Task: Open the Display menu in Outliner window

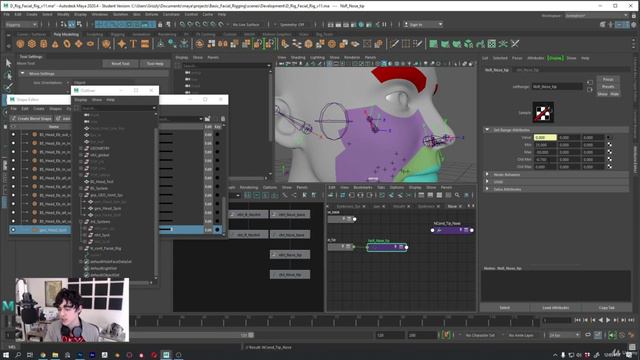Action: (x=80, y=100)
